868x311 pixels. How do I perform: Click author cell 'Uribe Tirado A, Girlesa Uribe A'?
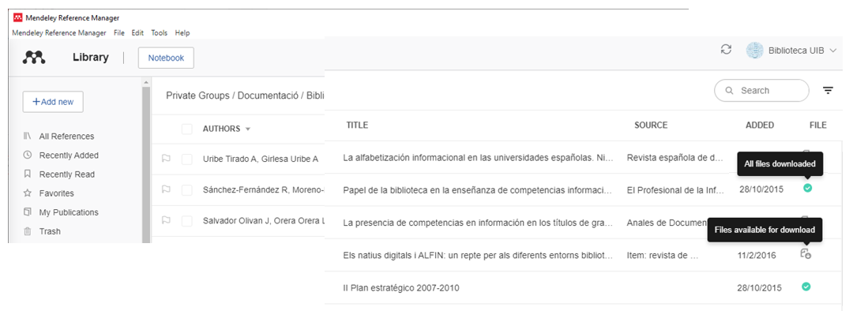[x=260, y=159]
